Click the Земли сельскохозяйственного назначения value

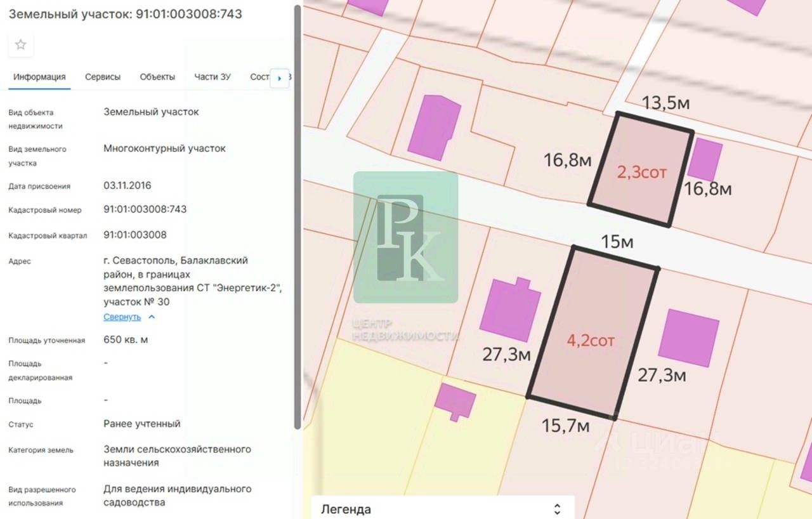click(x=178, y=456)
